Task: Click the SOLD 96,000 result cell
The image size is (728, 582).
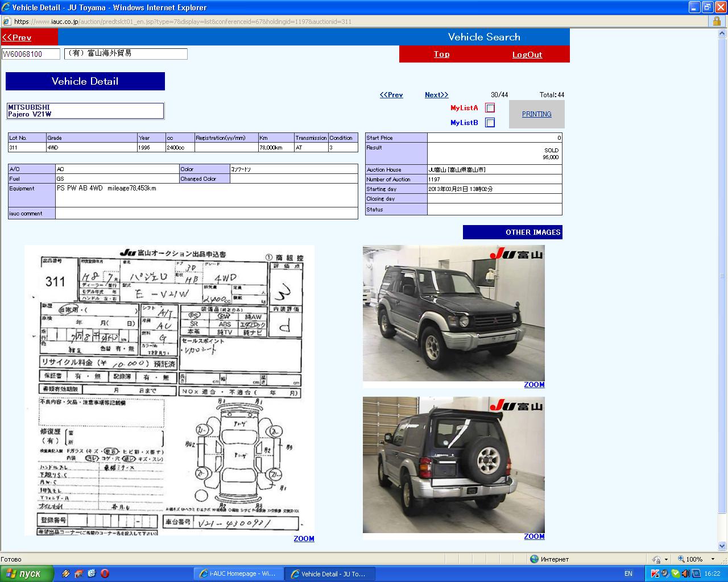Action: [x=495, y=154]
